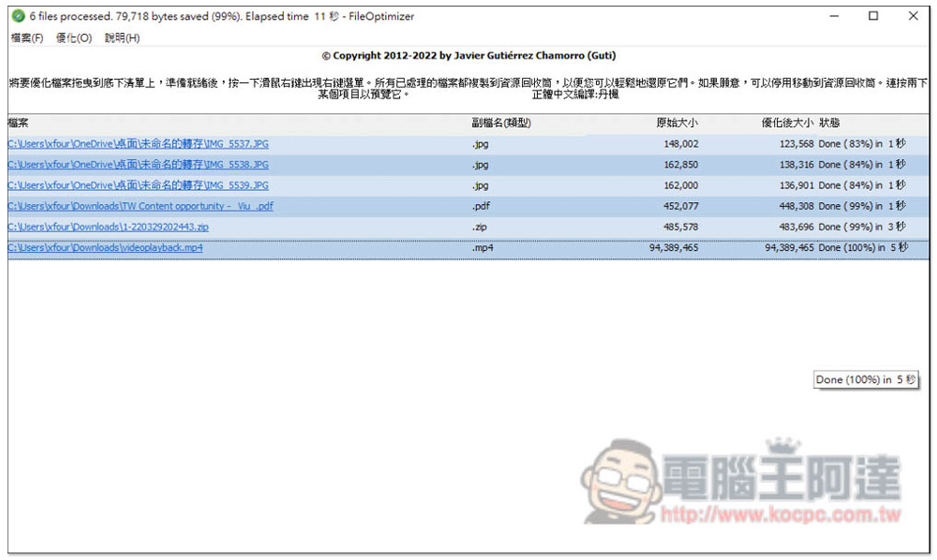Click the pdf row Done (99%) status
Image resolution: width=937 pixels, height=560 pixels.
tap(862, 206)
